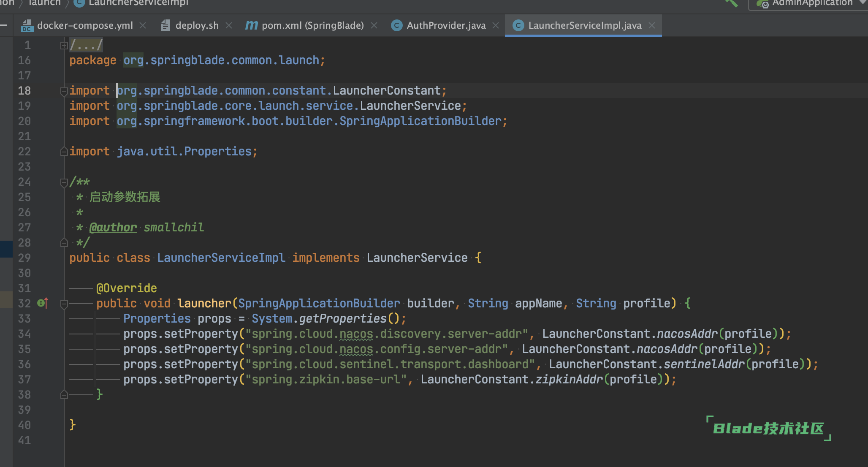Click the implements-method gutter icon at line 32

pyautogui.click(x=43, y=303)
